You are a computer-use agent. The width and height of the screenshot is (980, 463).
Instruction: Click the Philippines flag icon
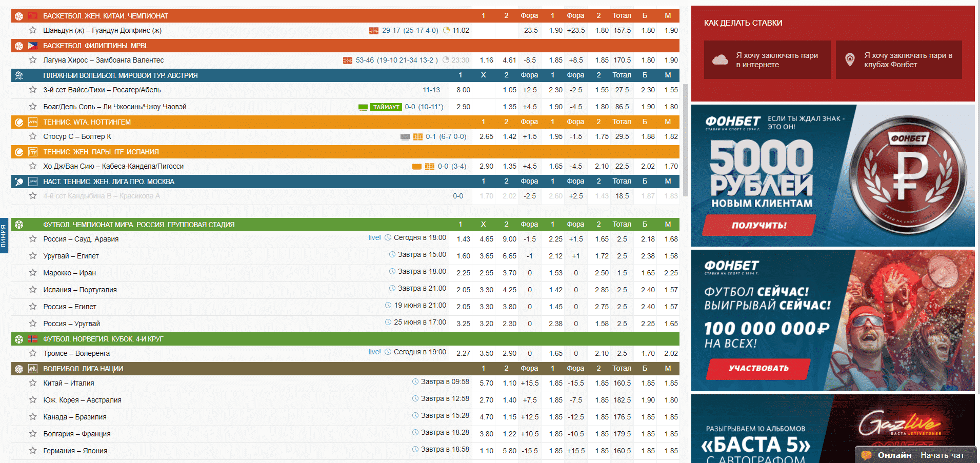click(33, 46)
